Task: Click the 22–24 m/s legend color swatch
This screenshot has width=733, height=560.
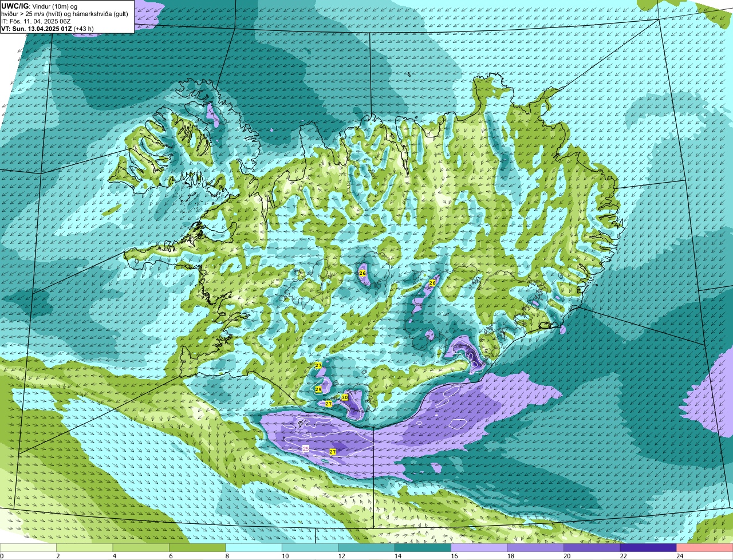Action: point(649,548)
